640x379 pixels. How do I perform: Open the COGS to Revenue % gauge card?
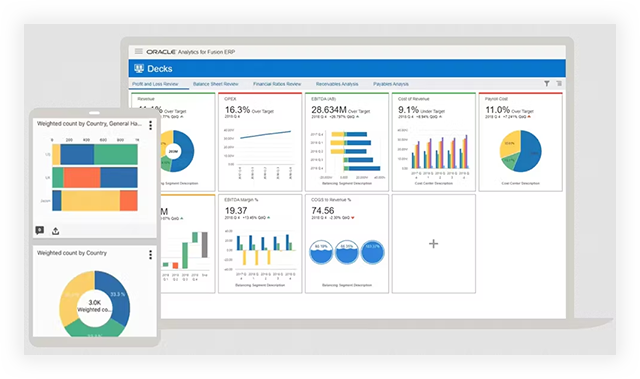[x=347, y=244]
